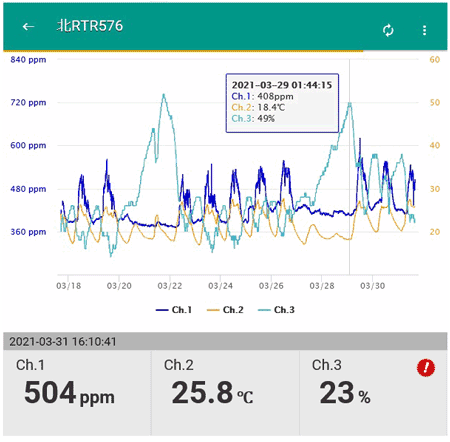Toggle Ch.2 series in chart legend
Screen dimensions: 450x442
(x=225, y=310)
